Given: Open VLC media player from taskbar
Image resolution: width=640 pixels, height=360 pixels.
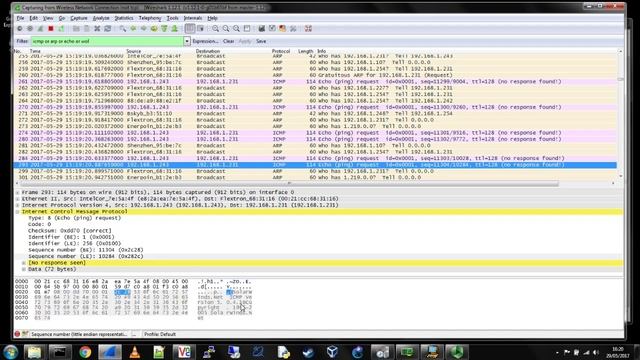Looking at the screenshot, I should coord(135,352).
